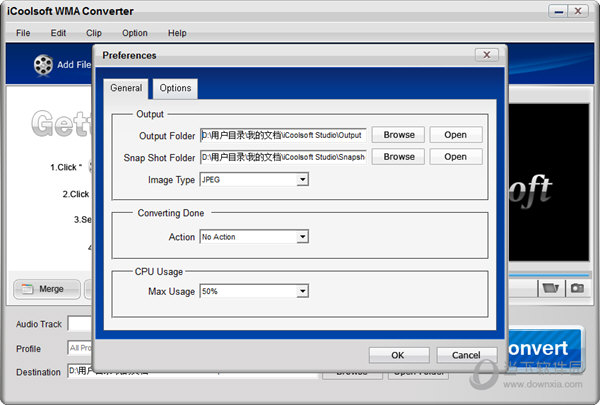Open the Snap Shot Folder location
600x405 pixels.
(455, 157)
